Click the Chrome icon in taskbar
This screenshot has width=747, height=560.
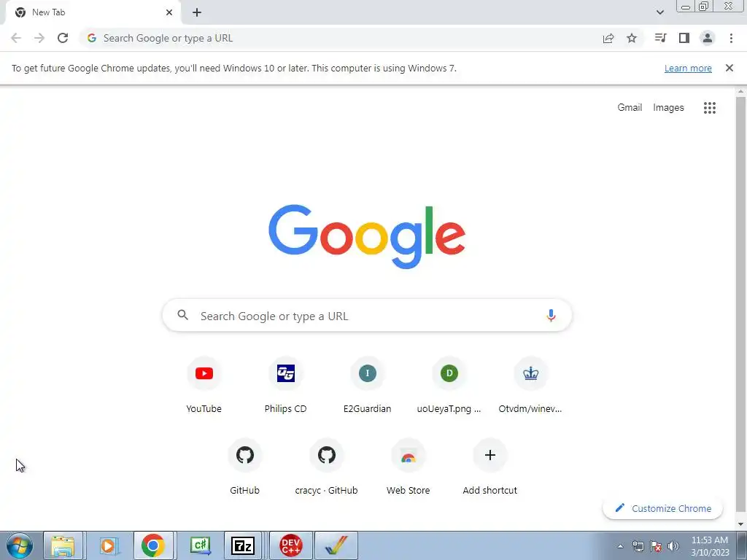tap(153, 545)
